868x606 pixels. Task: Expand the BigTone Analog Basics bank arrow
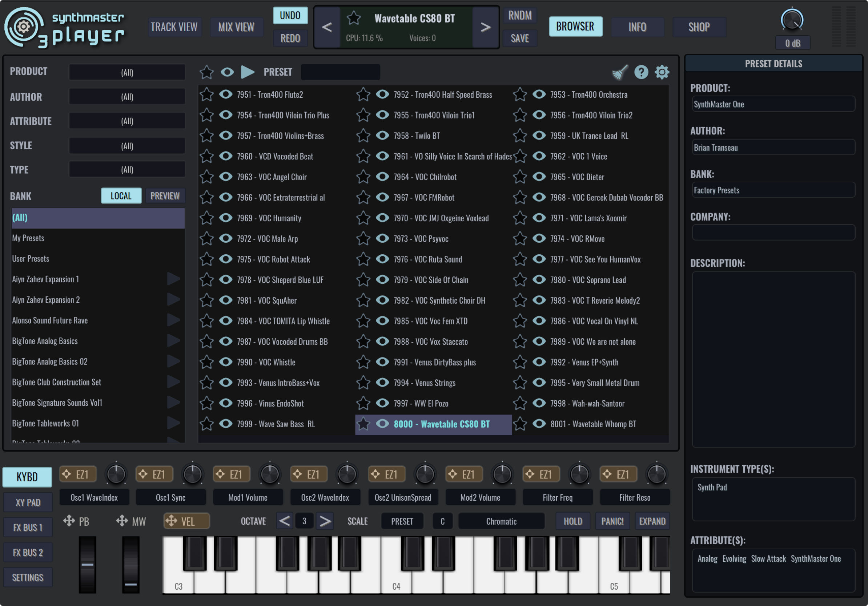click(x=173, y=341)
